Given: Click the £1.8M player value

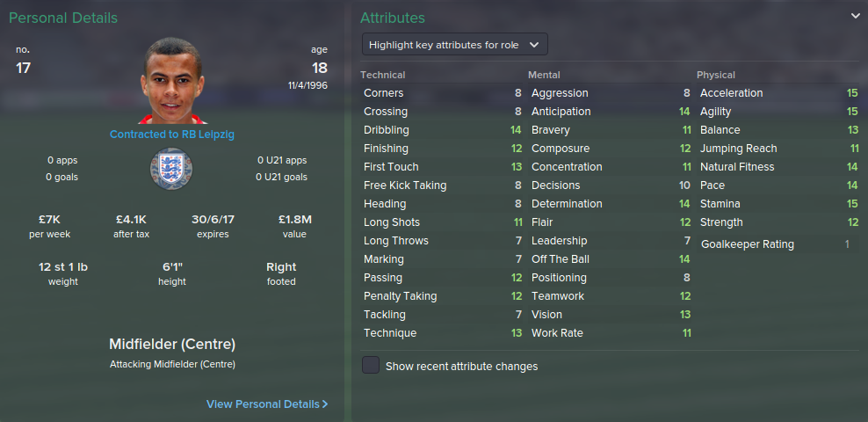Looking at the screenshot, I should coord(295,219).
